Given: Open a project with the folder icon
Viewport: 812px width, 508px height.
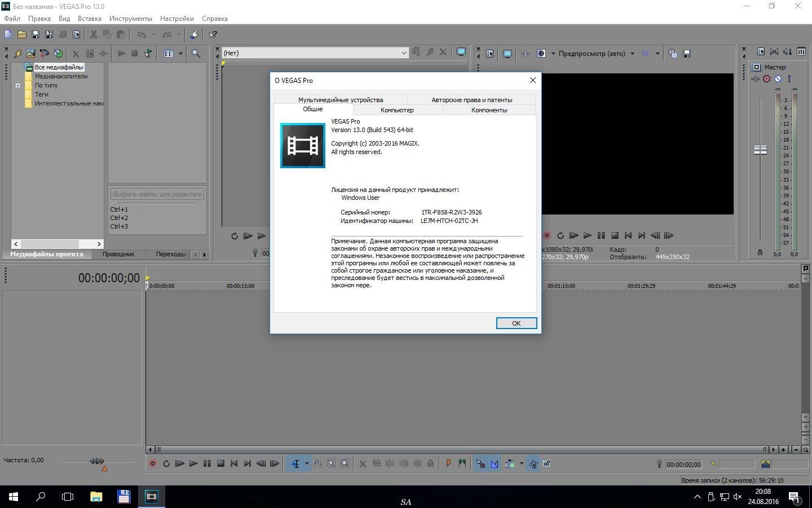Looking at the screenshot, I should (x=22, y=34).
